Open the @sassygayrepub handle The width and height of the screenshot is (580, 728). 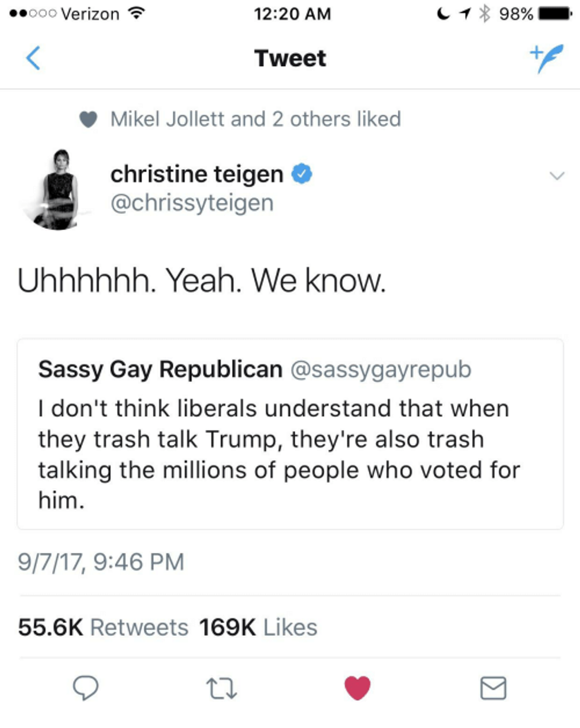coord(381,369)
